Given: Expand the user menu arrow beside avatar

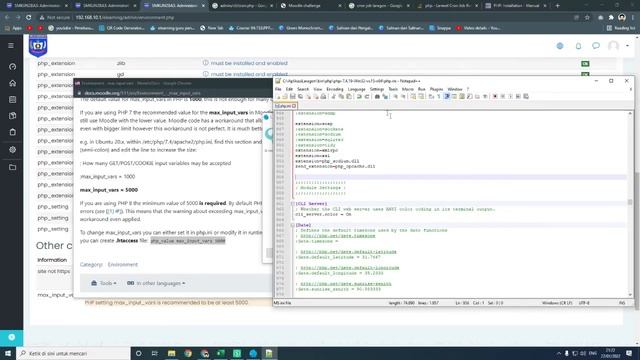Looking at the screenshot, I should click(627, 46).
